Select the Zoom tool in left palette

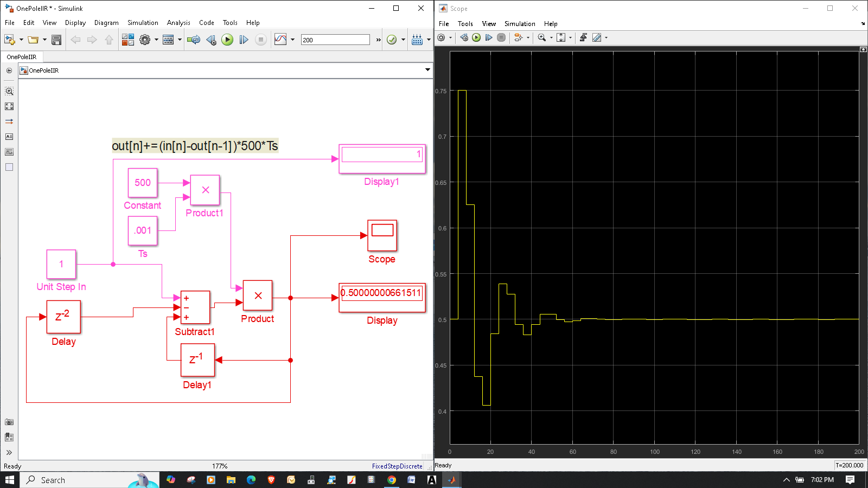tap(9, 91)
